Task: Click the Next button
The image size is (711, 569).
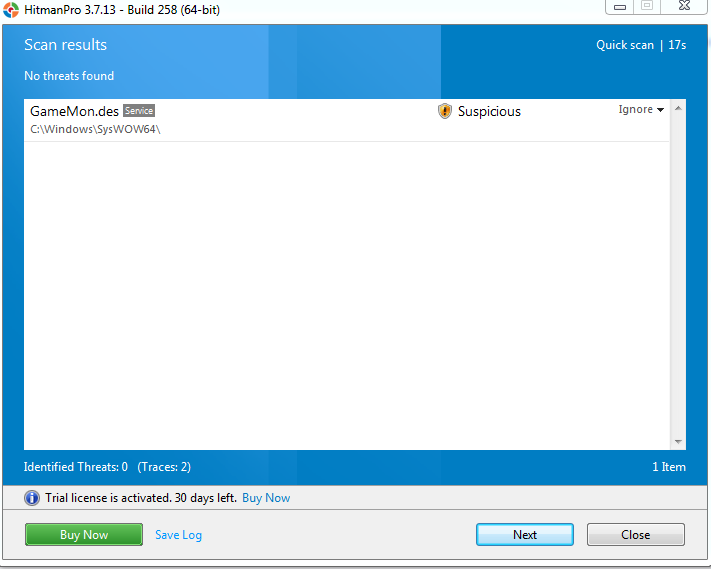Action: [x=525, y=535]
